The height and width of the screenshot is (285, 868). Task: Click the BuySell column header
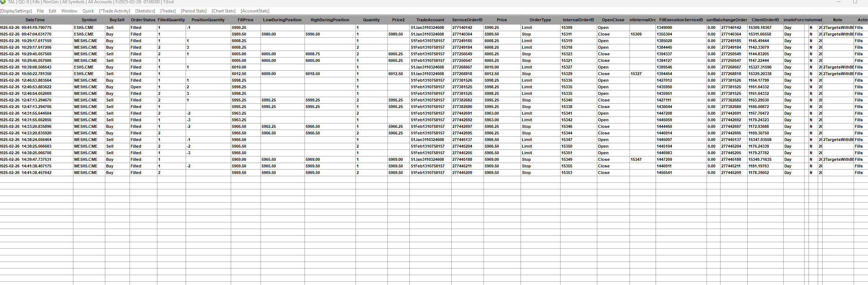tap(117, 20)
